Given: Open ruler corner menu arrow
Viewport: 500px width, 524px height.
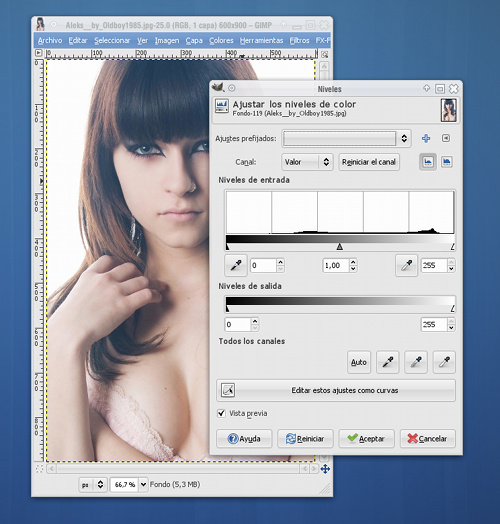Looking at the screenshot, I should click(39, 53).
